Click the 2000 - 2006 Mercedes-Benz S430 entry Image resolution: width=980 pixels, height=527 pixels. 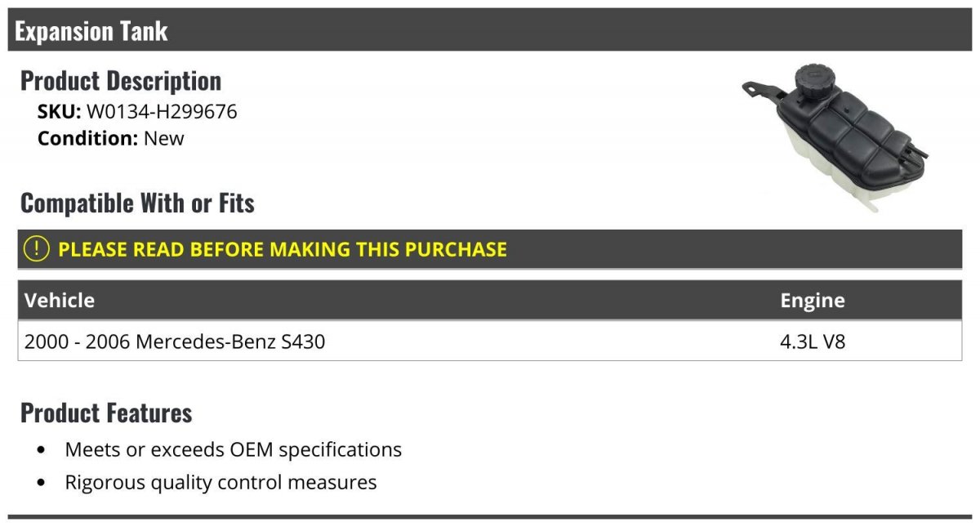pyautogui.click(x=175, y=342)
